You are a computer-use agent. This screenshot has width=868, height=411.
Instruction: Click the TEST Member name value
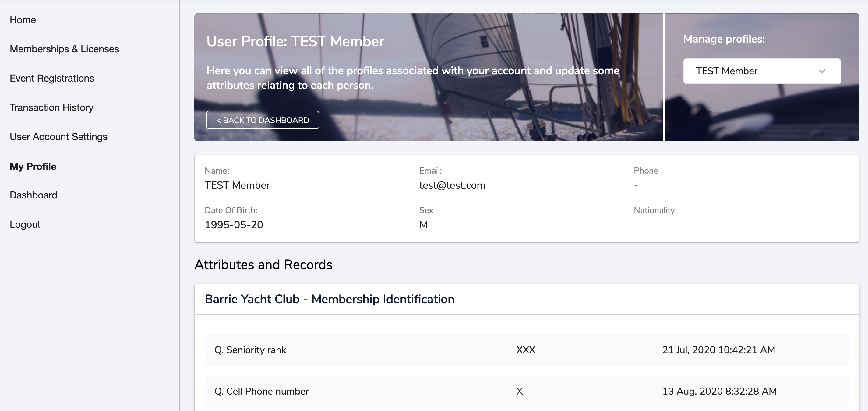(237, 185)
